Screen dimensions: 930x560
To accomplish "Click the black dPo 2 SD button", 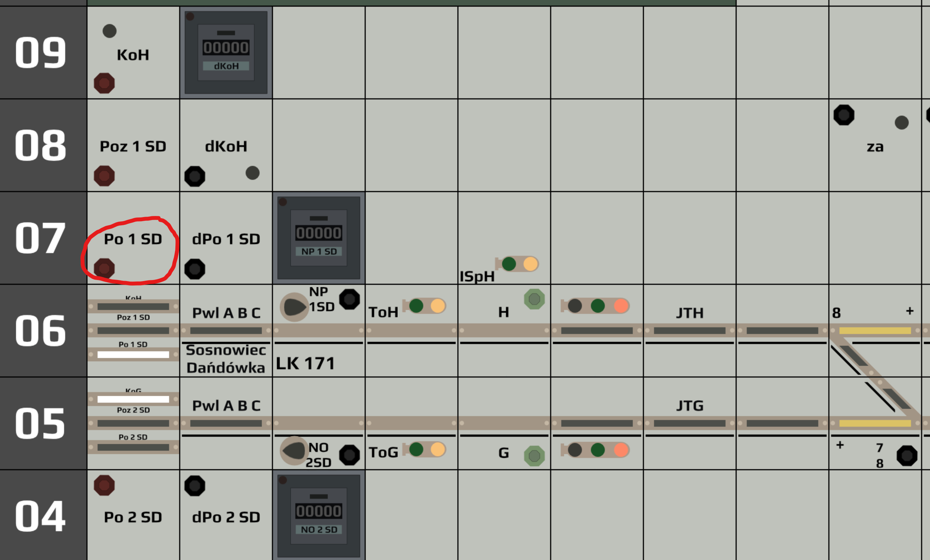I will point(195,486).
